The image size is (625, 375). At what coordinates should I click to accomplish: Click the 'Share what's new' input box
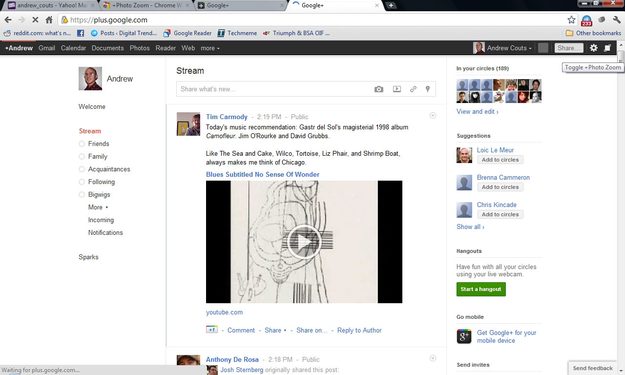(306, 89)
